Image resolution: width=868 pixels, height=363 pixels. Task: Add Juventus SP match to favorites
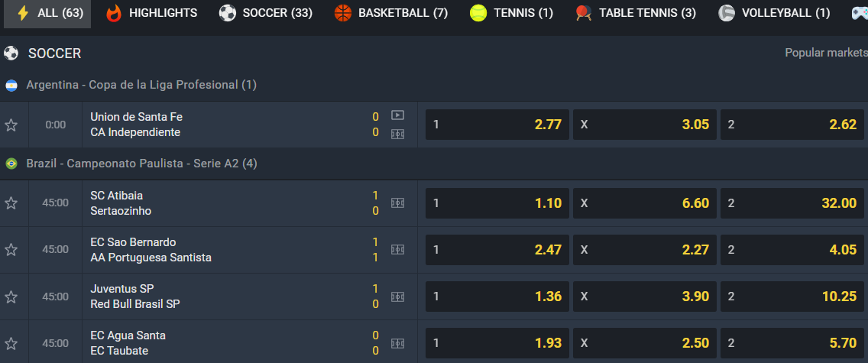tap(11, 297)
